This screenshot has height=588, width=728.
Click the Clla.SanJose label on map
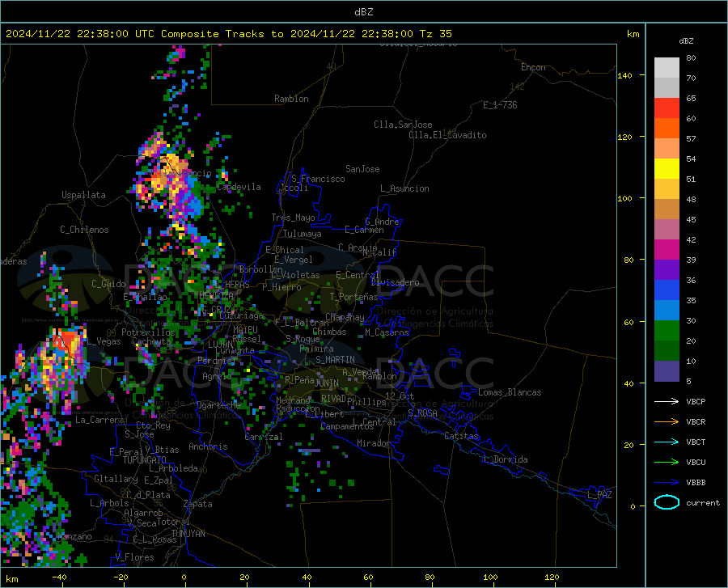(x=403, y=125)
